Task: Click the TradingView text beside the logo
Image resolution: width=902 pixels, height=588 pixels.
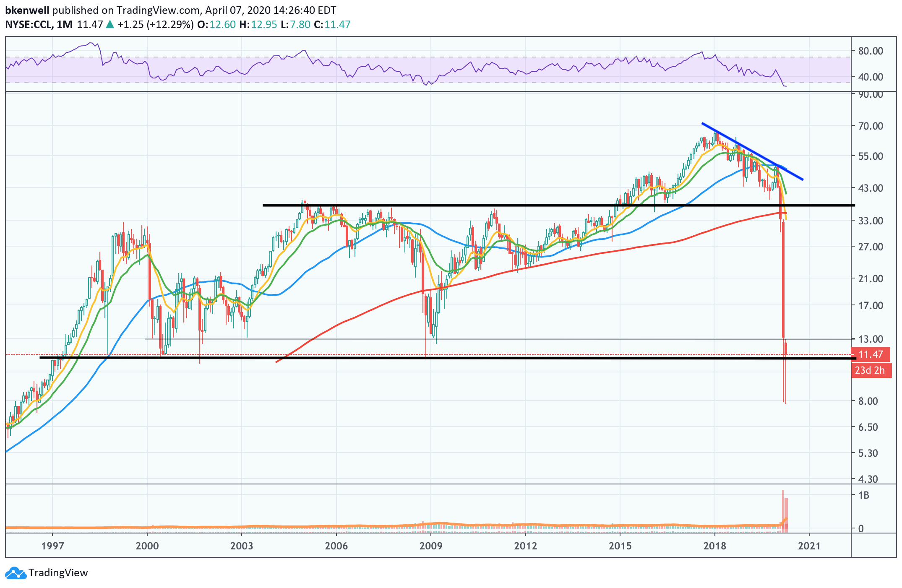Action: (58, 573)
